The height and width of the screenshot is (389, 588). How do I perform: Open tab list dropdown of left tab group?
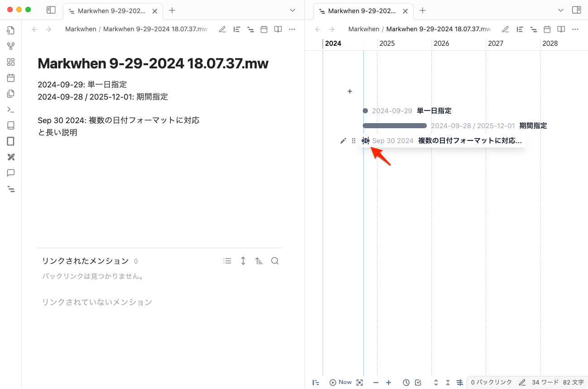click(293, 10)
